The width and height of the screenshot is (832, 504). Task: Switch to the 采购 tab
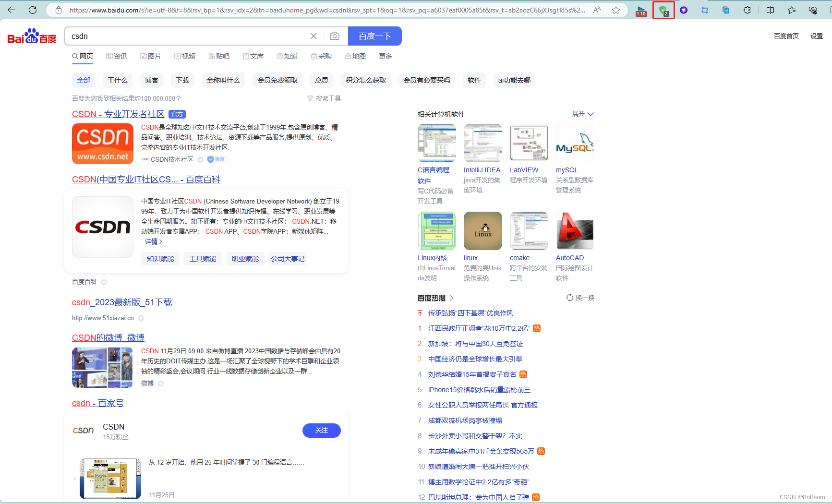(x=321, y=56)
